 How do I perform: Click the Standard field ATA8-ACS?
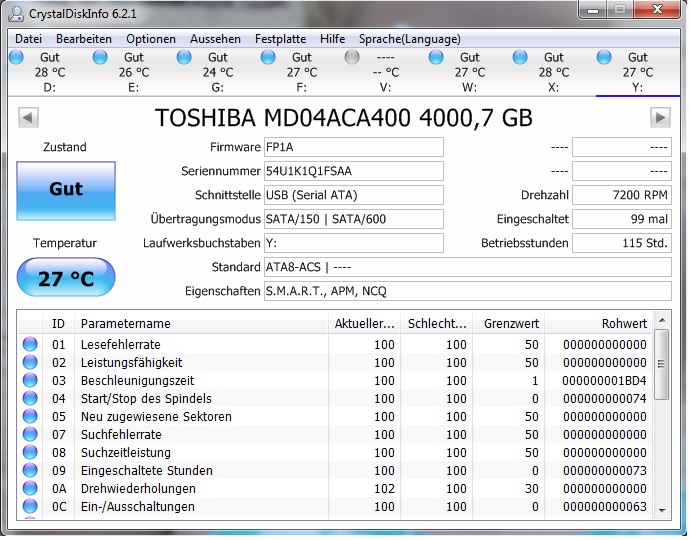click(x=468, y=267)
